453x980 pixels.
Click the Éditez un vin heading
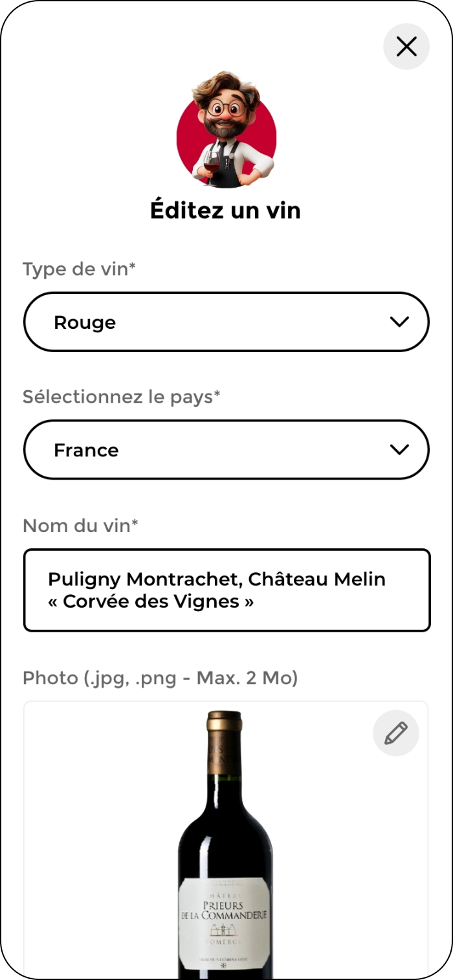226,209
